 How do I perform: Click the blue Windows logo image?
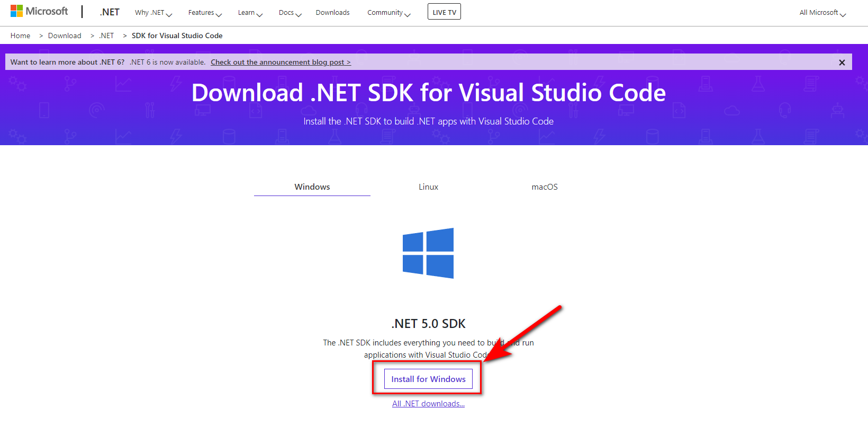428,253
